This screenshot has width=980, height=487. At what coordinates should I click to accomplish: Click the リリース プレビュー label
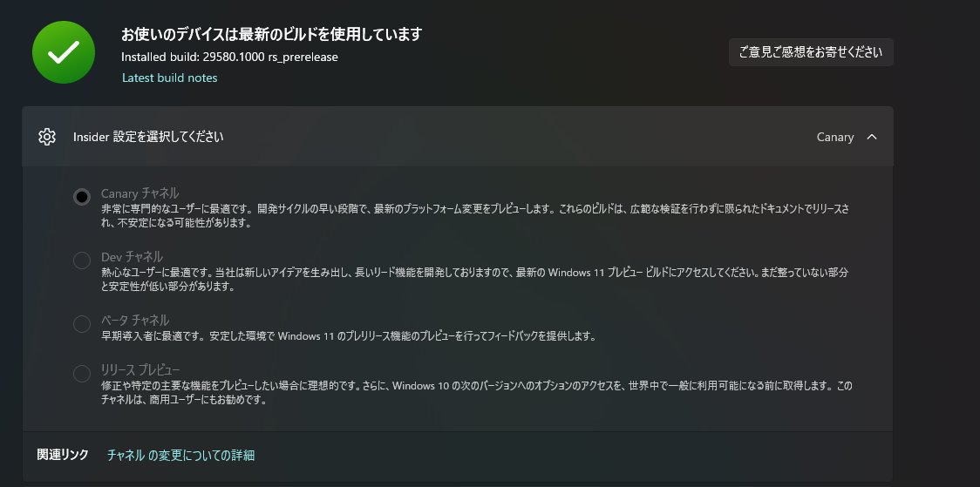click(140, 369)
